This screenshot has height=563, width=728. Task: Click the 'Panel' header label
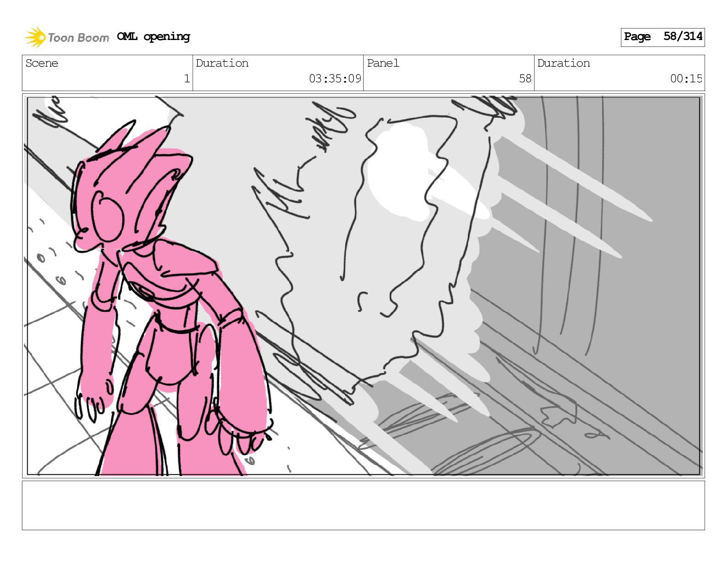pos(383,63)
